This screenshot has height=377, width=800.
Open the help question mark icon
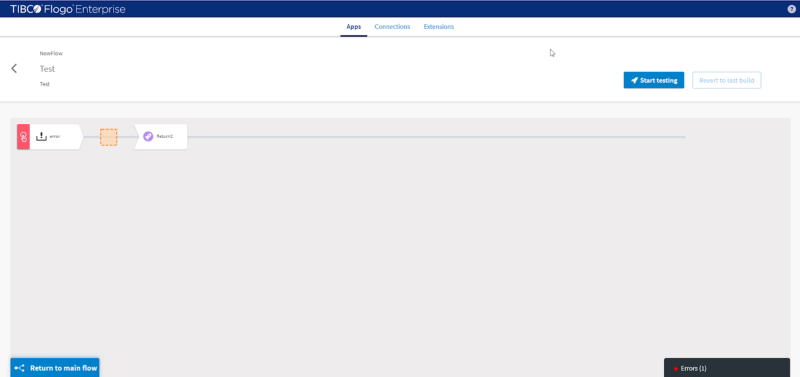pyautogui.click(x=791, y=9)
